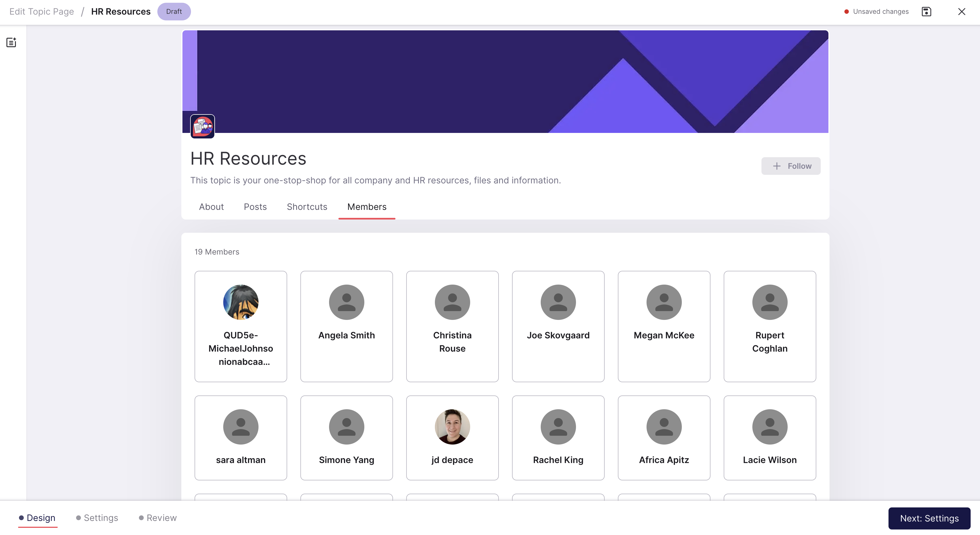
Task: Open Rupert Coghlan name label
Action: click(x=770, y=342)
